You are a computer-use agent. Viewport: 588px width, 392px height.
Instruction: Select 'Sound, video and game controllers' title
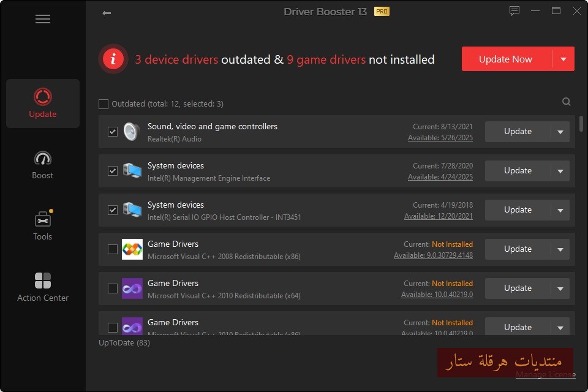coord(213,126)
